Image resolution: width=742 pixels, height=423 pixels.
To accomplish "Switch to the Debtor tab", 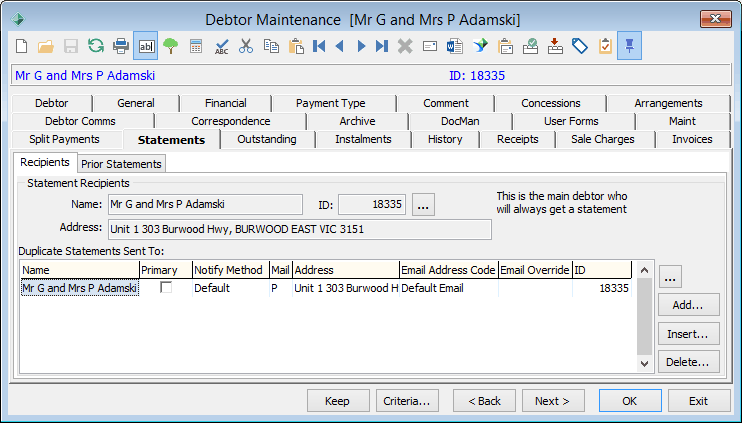I will 52,103.
